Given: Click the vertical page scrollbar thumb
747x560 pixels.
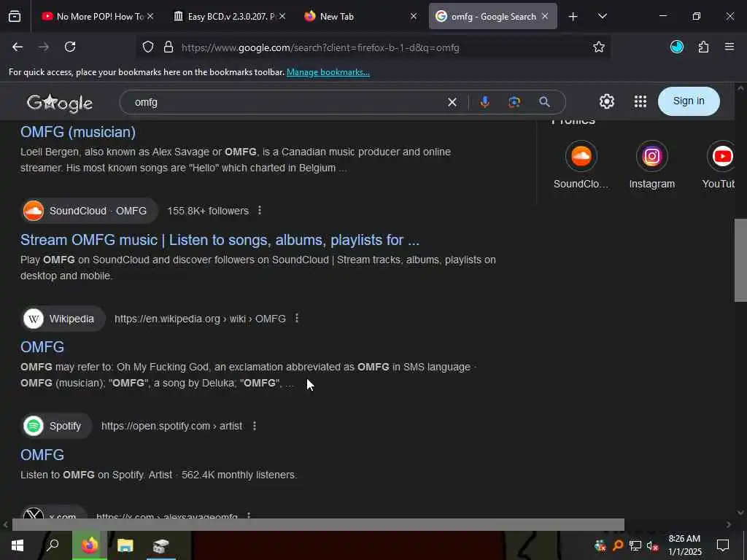Looking at the screenshot, I should pos(740,260).
